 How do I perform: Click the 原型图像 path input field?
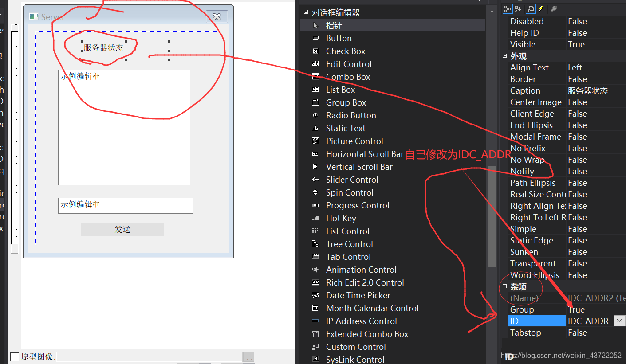(x=149, y=357)
